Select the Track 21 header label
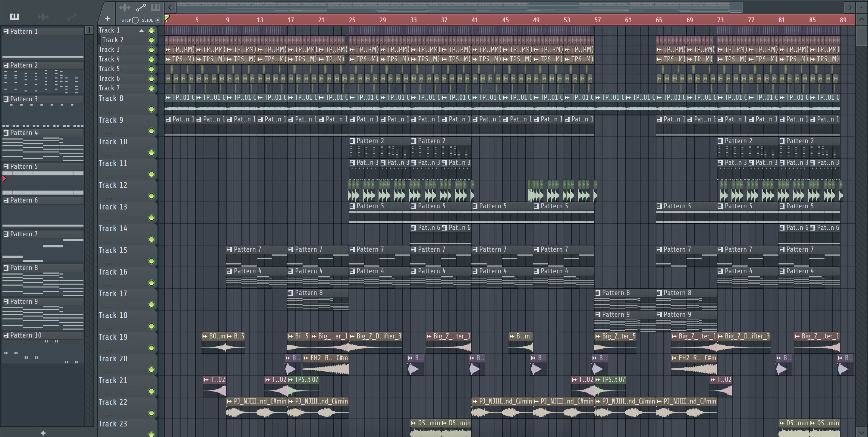Image resolution: width=868 pixels, height=437 pixels. point(113,380)
